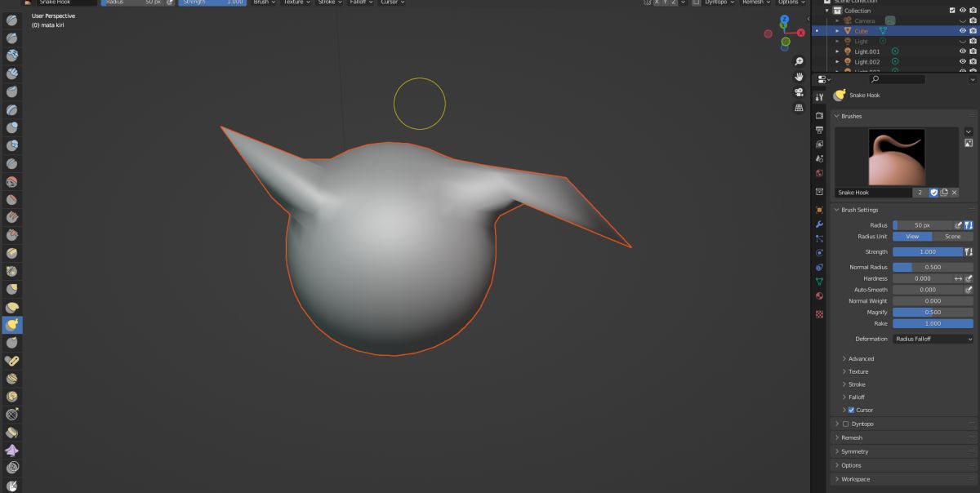Viewport: 980px width, 493px height.
Task: Click the brush user count 2
Action: coord(920,193)
